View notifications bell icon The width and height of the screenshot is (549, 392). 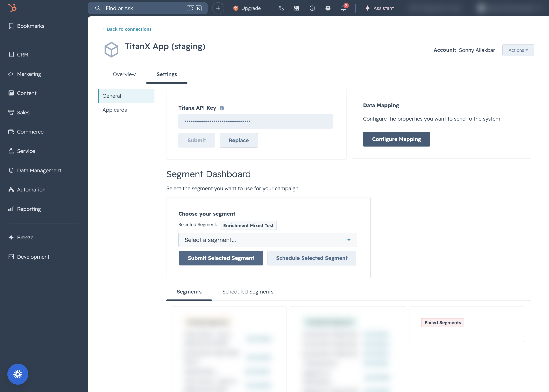(x=343, y=8)
